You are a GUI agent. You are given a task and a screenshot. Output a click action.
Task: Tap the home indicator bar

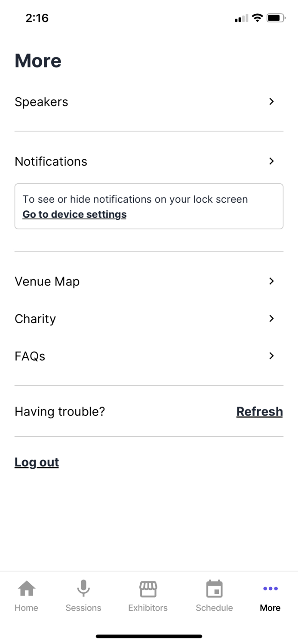(149, 636)
